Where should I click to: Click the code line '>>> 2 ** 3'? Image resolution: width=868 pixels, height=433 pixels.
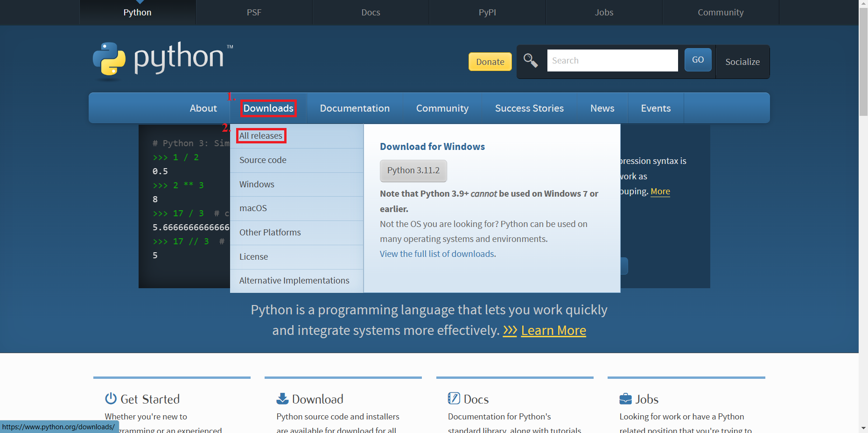click(x=178, y=185)
